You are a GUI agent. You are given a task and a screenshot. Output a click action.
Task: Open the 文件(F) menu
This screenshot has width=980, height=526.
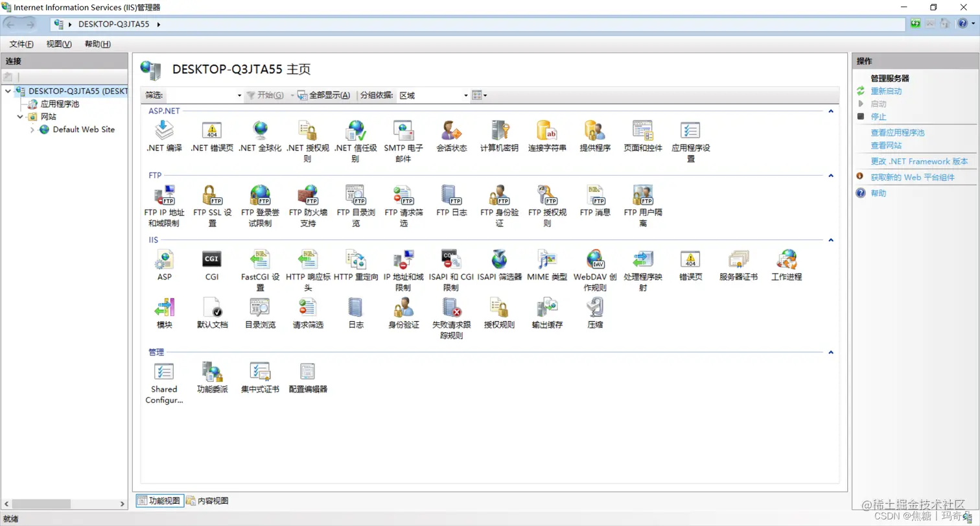[x=21, y=44]
